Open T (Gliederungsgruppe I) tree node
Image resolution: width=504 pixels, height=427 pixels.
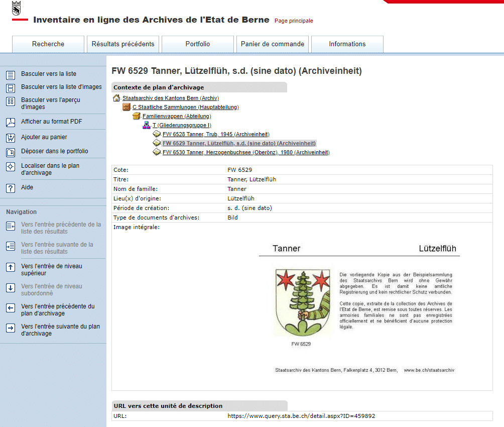pyautogui.click(x=182, y=125)
